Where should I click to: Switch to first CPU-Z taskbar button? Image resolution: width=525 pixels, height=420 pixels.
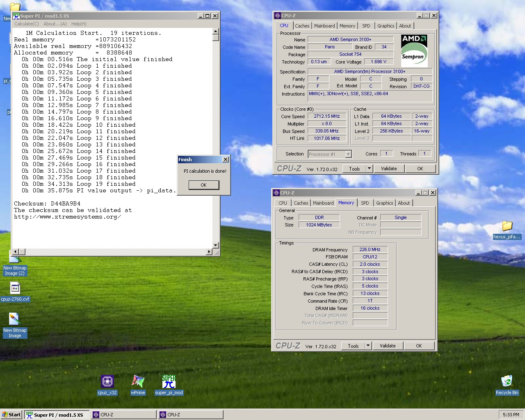click(123, 415)
